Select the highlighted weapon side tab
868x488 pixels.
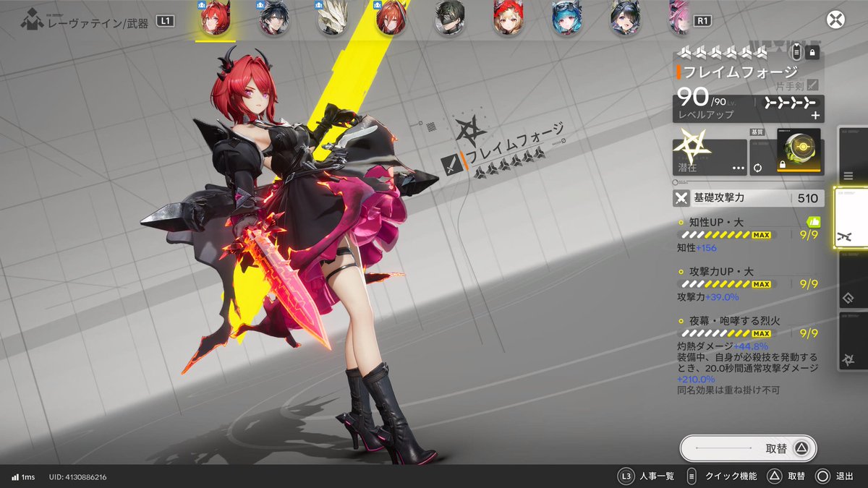point(851,218)
